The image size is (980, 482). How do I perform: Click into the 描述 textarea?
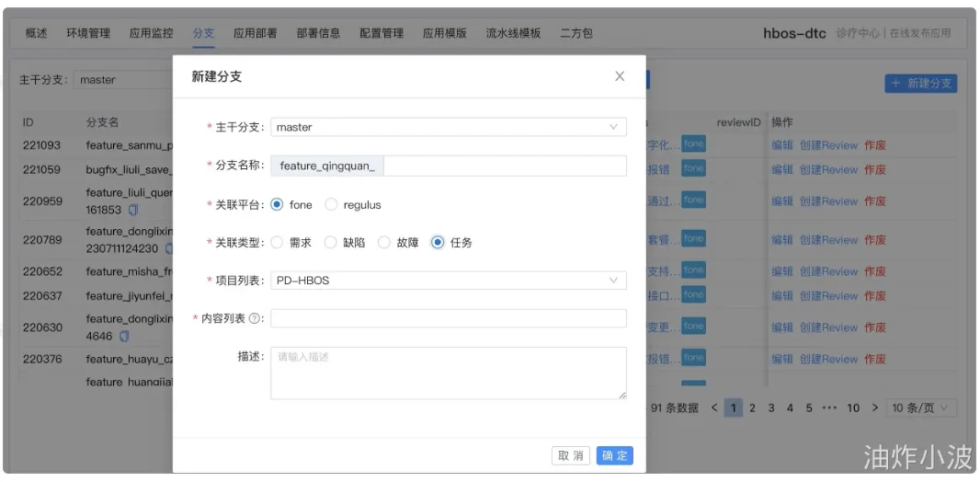pos(448,373)
